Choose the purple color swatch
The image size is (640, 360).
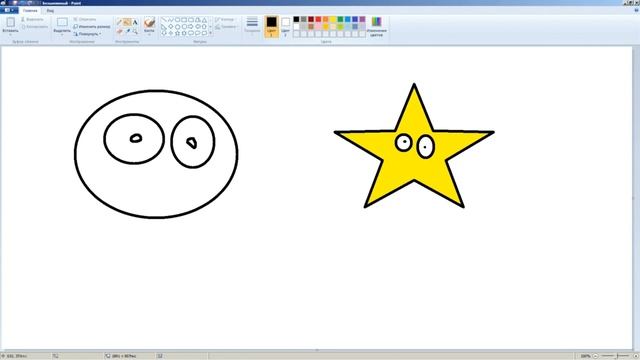coord(362,19)
